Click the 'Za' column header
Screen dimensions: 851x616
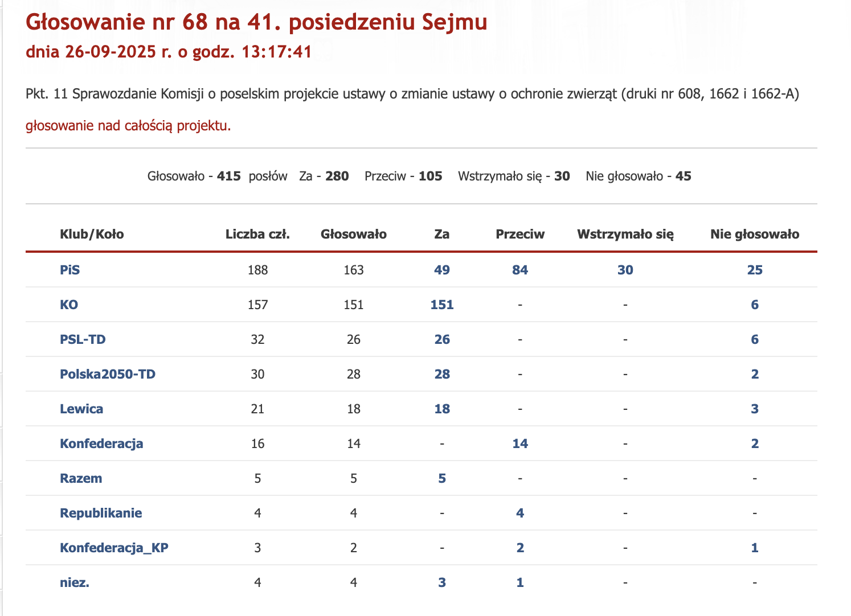pos(442,234)
